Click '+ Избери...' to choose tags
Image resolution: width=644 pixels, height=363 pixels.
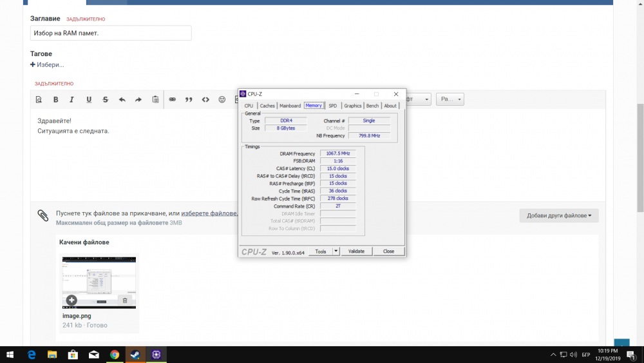(x=47, y=64)
